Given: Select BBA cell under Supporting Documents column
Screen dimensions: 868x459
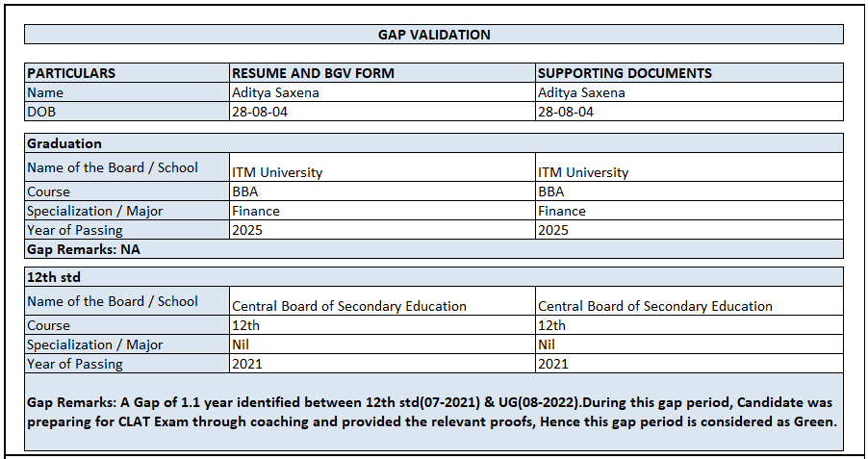Looking at the screenshot, I should point(551,191).
